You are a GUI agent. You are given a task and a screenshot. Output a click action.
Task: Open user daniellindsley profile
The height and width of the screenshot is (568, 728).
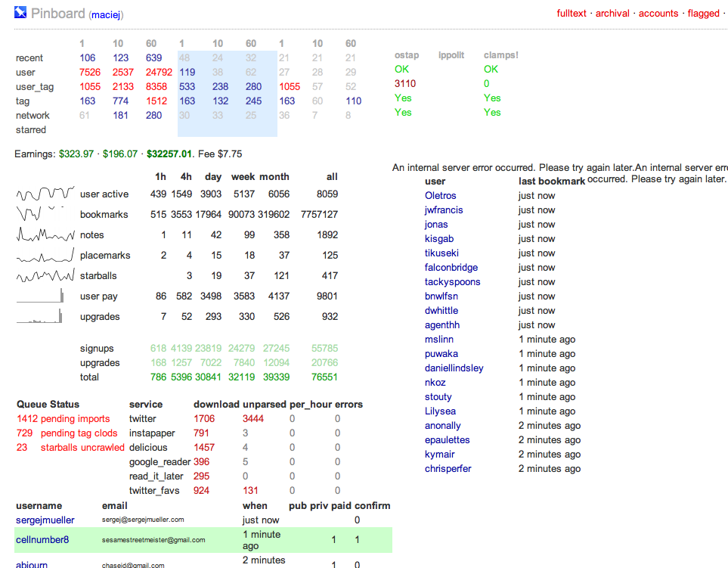(454, 368)
